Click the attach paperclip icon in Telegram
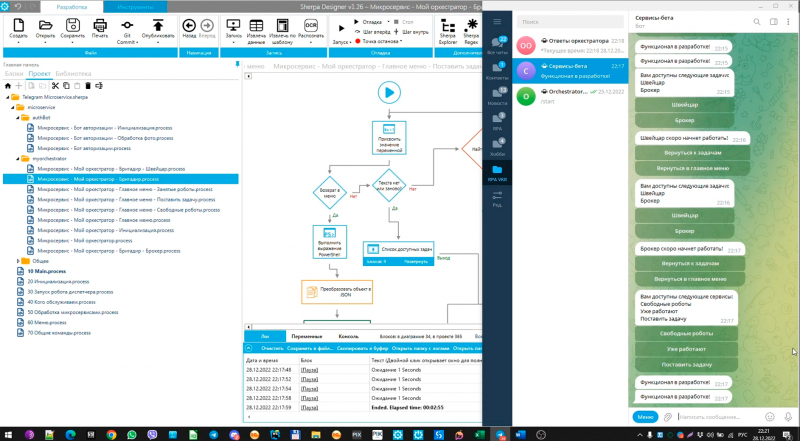The image size is (800, 441). pyautogui.click(x=667, y=417)
